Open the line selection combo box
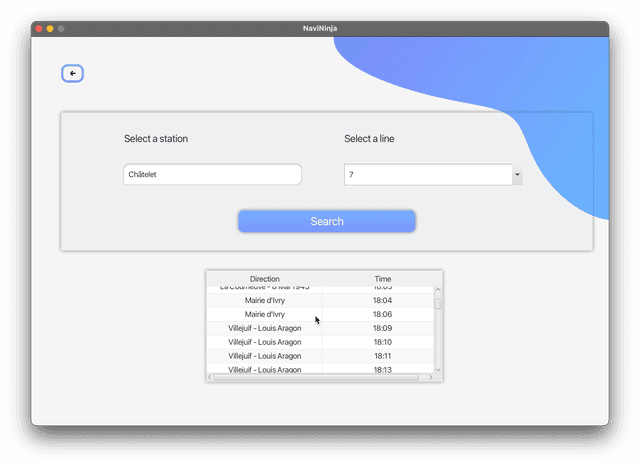640x467 pixels. [x=433, y=175]
